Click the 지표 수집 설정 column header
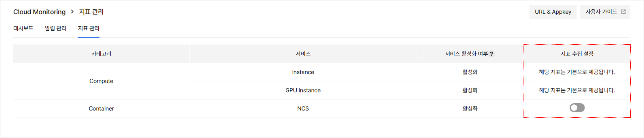This screenshot has height=138, width=644. (577, 54)
